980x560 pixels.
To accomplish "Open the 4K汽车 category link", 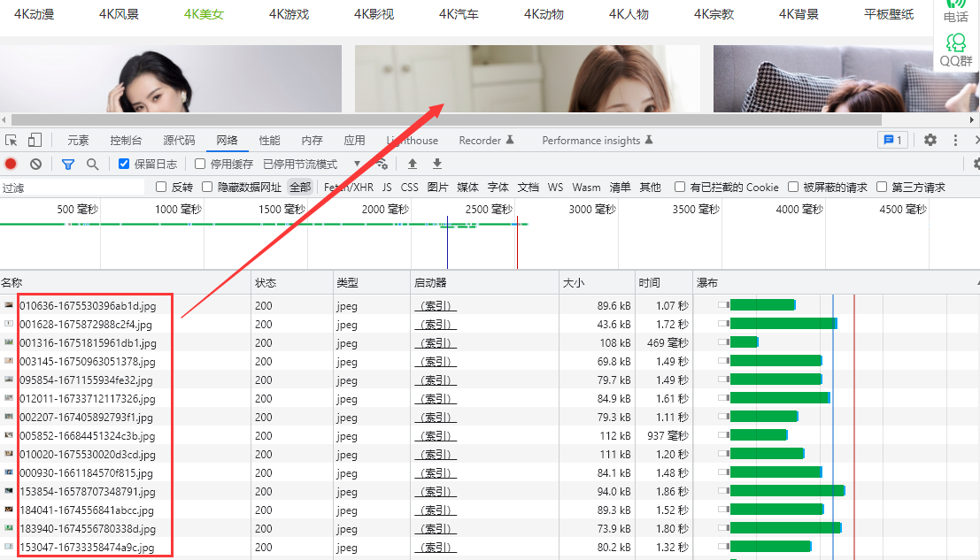I will (x=459, y=14).
